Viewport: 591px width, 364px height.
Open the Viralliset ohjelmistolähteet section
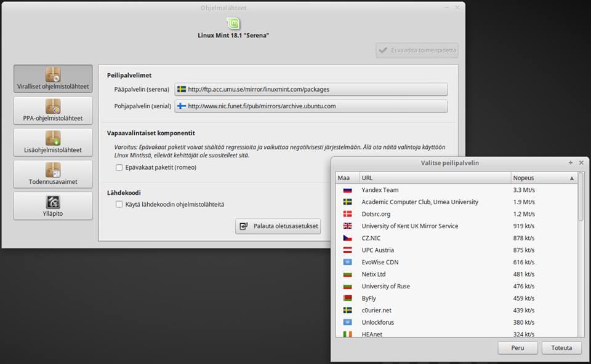tap(53, 79)
